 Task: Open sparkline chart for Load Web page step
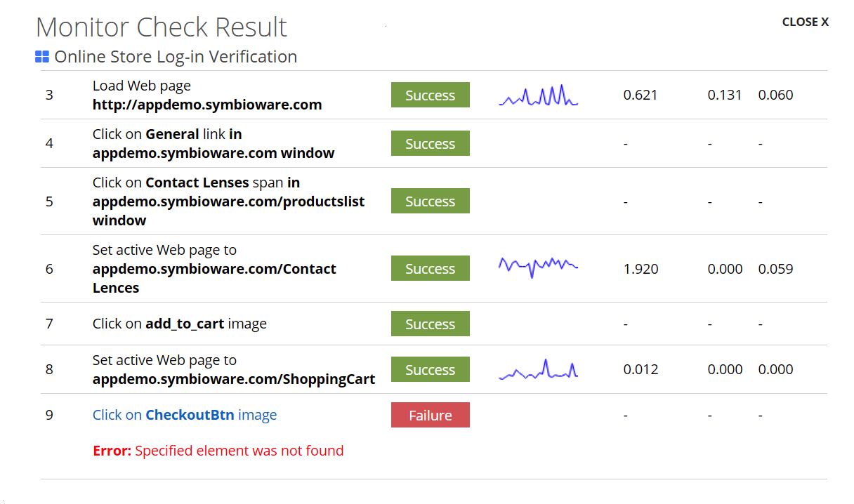click(x=538, y=96)
